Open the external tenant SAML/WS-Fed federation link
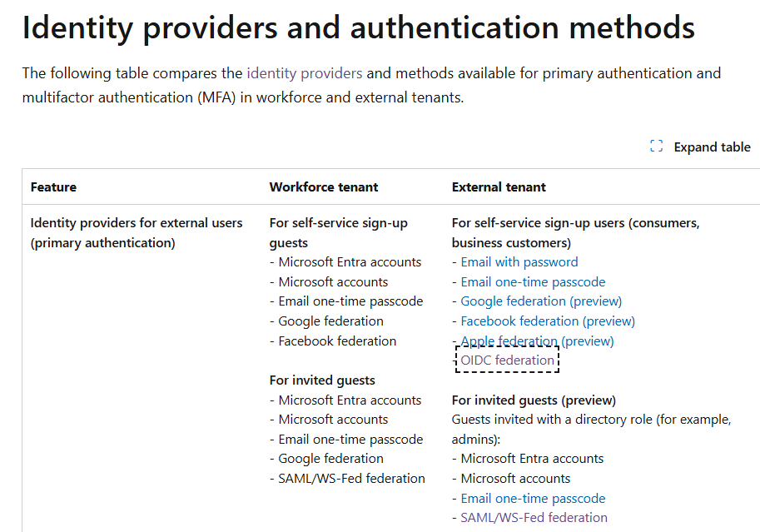The width and height of the screenshot is (760, 532). pyautogui.click(x=534, y=518)
